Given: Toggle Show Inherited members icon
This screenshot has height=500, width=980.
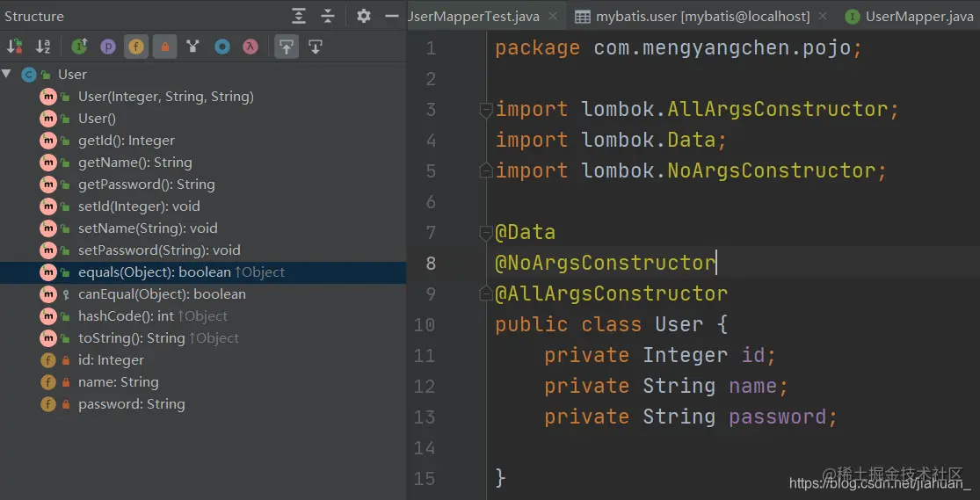Looking at the screenshot, I should (79, 47).
